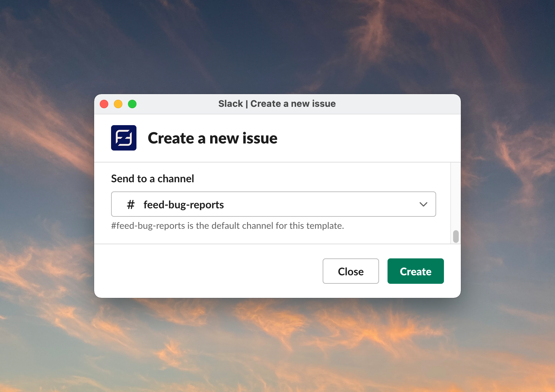Click the 'Create a new issue' heading
The height and width of the screenshot is (392, 555).
click(213, 138)
